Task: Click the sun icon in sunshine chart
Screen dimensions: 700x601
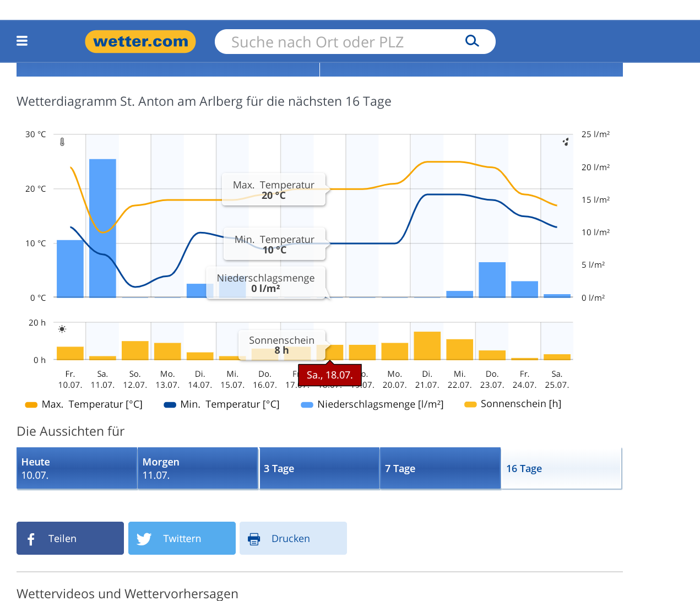Action: tap(62, 329)
